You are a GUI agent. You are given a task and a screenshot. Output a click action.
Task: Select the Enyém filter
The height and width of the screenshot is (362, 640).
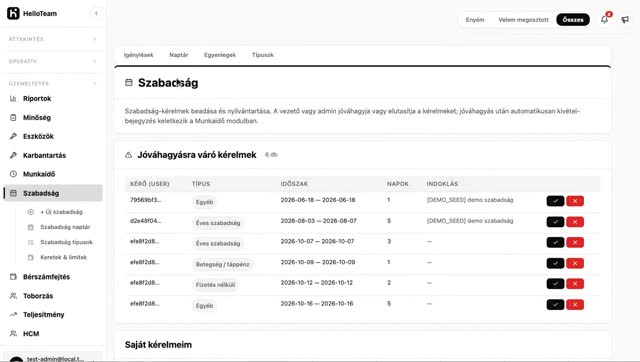[475, 20]
